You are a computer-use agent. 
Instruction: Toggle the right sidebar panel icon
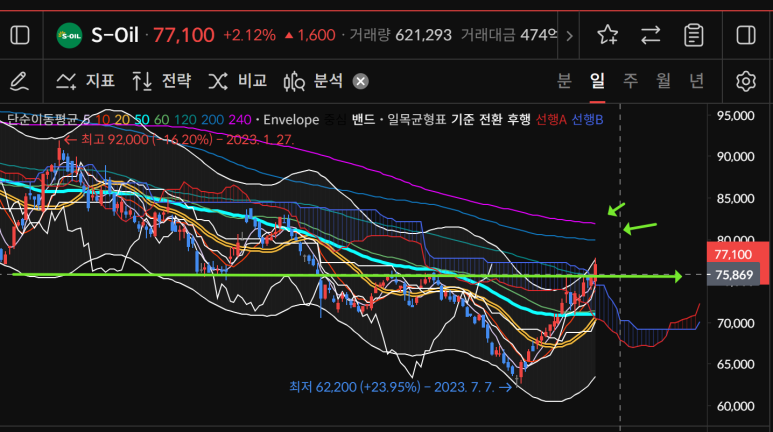pyautogui.click(x=746, y=36)
